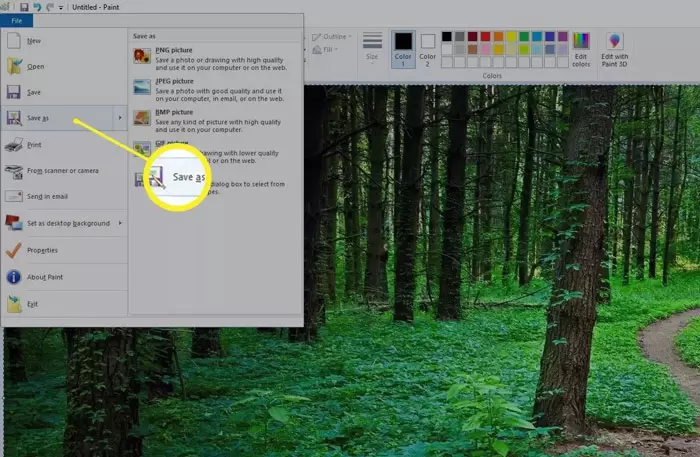Pick the red color swatch
This screenshot has height=457, width=700.
tap(485, 36)
